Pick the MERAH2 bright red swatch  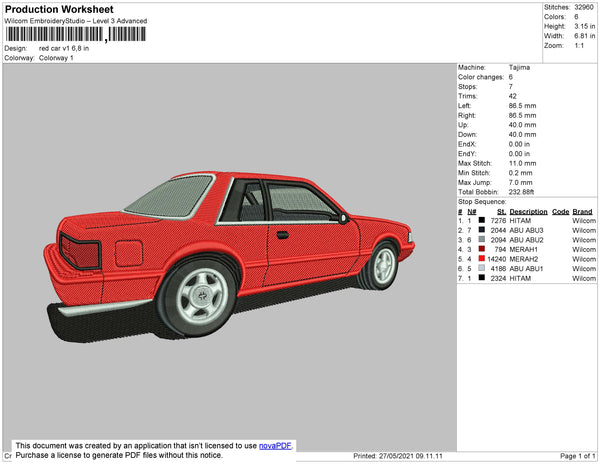(x=482, y=259)
